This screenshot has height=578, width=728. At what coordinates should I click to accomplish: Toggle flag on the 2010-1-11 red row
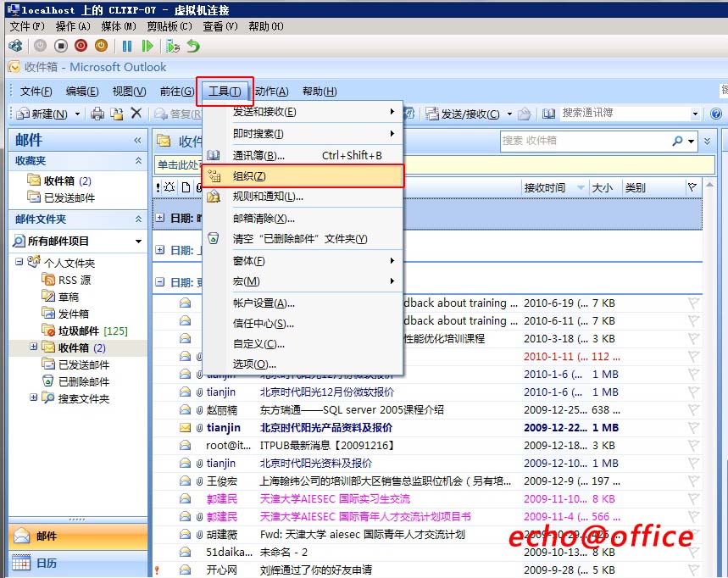click(693, 357)
